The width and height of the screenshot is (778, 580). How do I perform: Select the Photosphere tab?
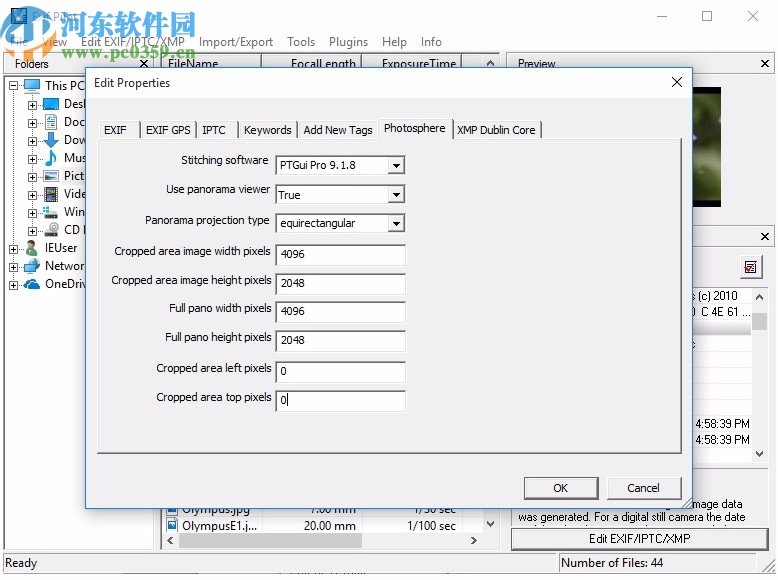(415, 129)
